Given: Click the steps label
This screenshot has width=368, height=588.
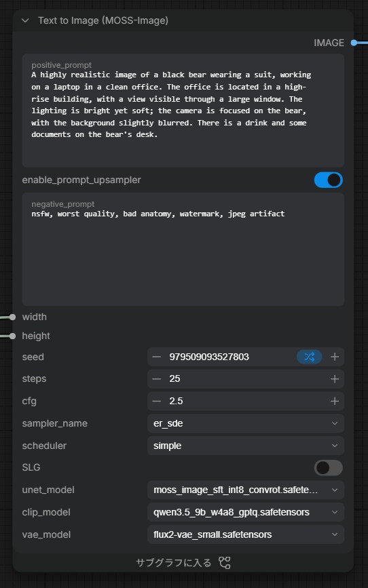Looking at the screenshot, I should [x=34, y=379].
